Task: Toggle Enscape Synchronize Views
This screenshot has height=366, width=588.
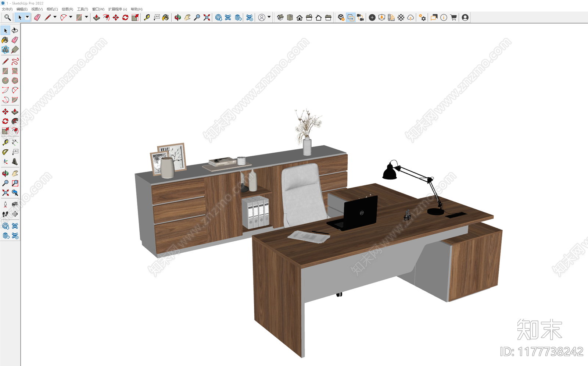Action: click(x=360, y=17)
